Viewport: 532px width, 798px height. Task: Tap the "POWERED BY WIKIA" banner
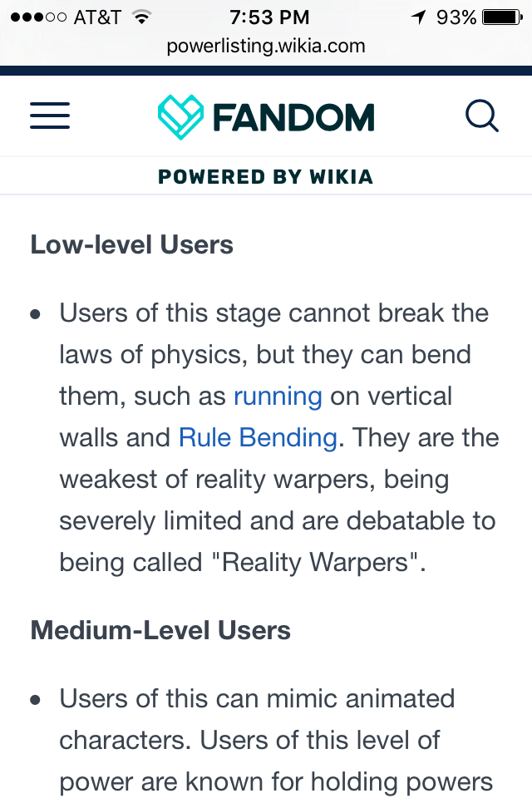[x=266, y=176]
